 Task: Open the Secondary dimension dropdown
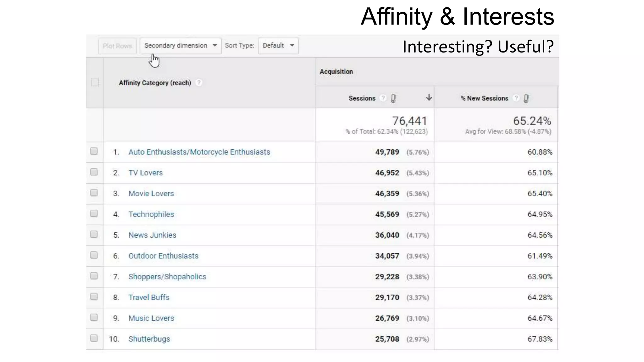[x=180, y=46]
